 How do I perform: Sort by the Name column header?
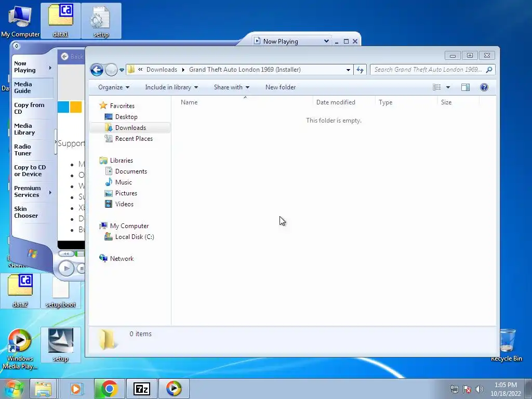[x=189, y=102]
